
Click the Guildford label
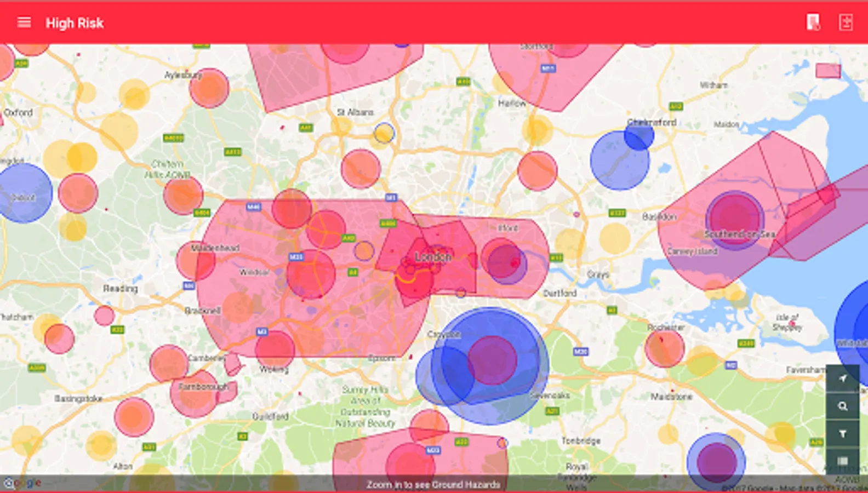point(270,417)
